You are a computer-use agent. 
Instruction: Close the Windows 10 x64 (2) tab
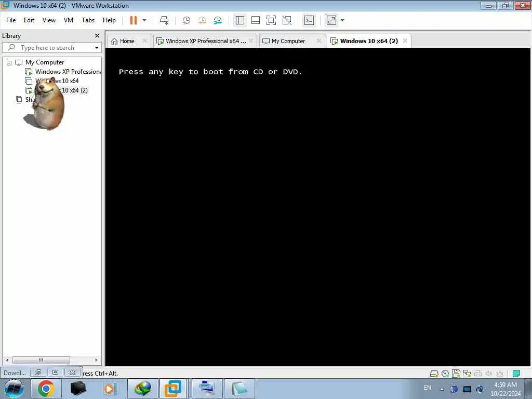click(405, 41)
